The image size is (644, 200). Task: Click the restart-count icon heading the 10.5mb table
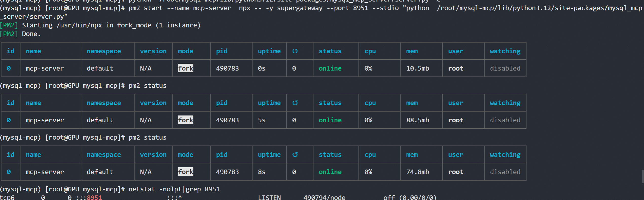(295, 51)
